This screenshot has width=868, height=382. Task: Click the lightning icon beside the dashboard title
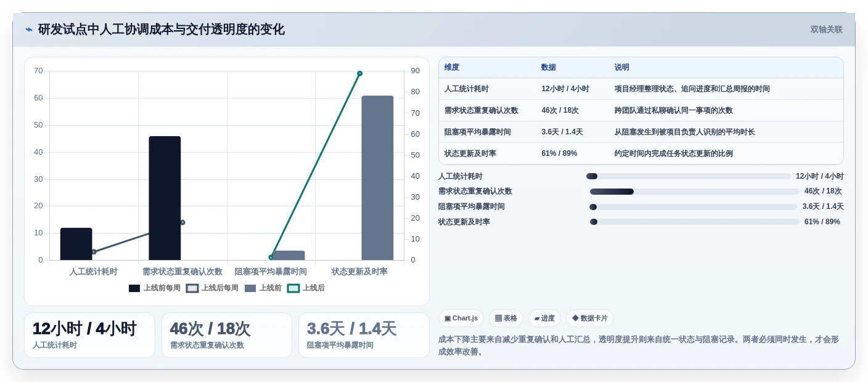click(29, 30)
